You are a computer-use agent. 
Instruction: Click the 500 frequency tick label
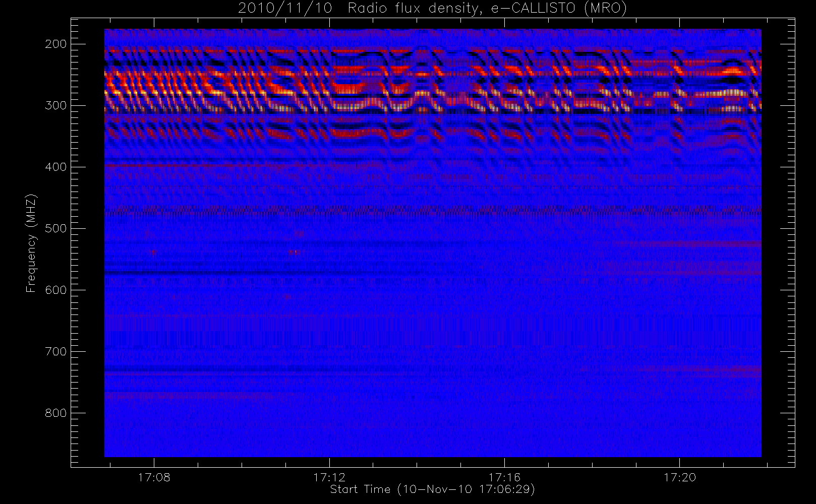tap(56, 228)
